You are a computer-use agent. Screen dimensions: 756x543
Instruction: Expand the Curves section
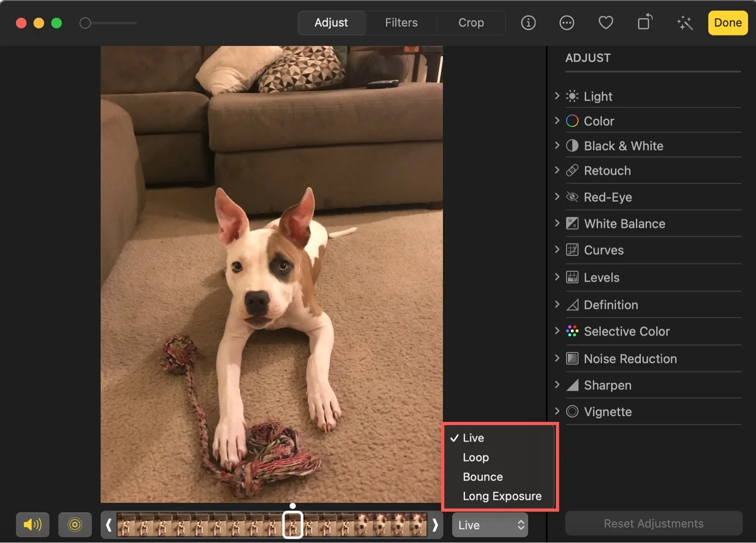(x=557, y=249)
